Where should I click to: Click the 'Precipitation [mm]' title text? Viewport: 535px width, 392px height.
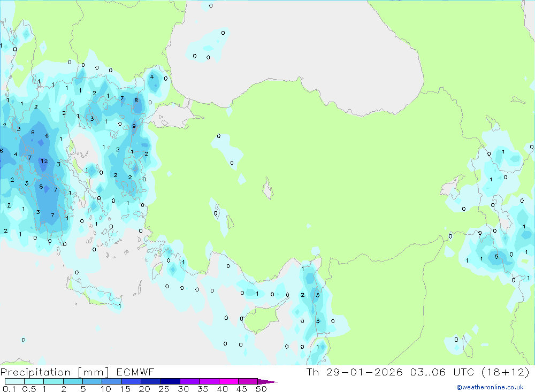tap(55, 372)
